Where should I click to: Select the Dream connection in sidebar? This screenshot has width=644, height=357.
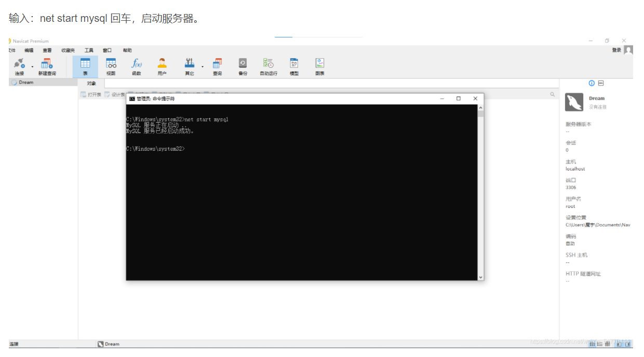(x=44, y=82)
